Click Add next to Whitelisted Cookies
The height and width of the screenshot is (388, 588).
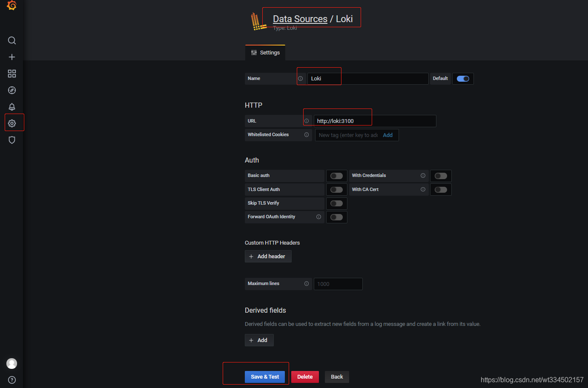tap(387, 135)
